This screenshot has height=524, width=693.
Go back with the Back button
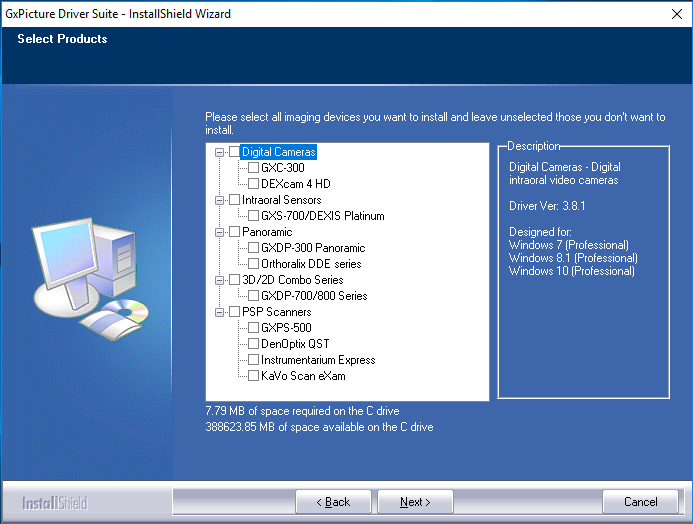click(x=333, y=502)
